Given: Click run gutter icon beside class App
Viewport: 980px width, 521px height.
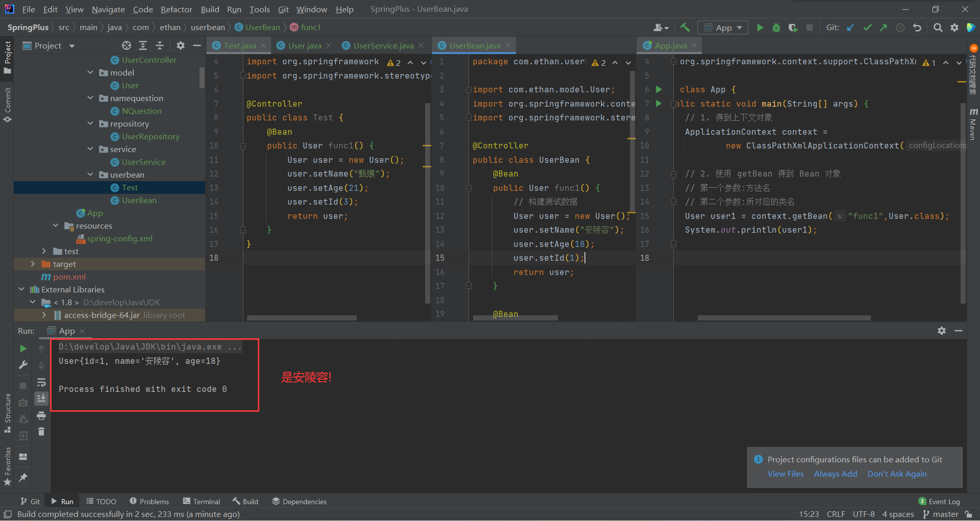Looking at the screenshot, I should click(658, 89).
